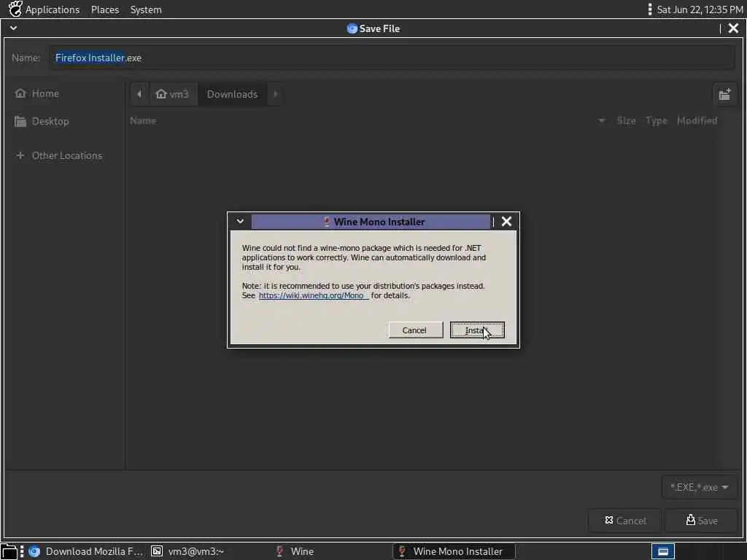747x560 pixels.
Task: Click the show desktop icon in taskbar
Action: (9, 551)
